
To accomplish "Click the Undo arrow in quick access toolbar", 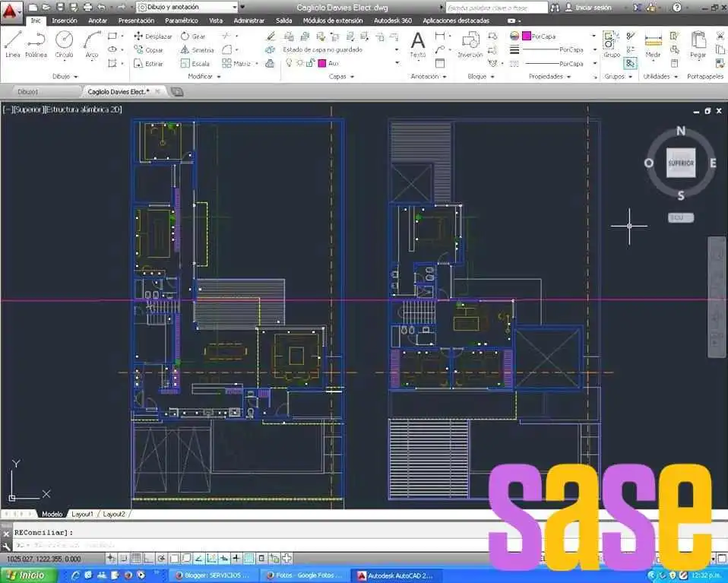I will coord(102,7).
